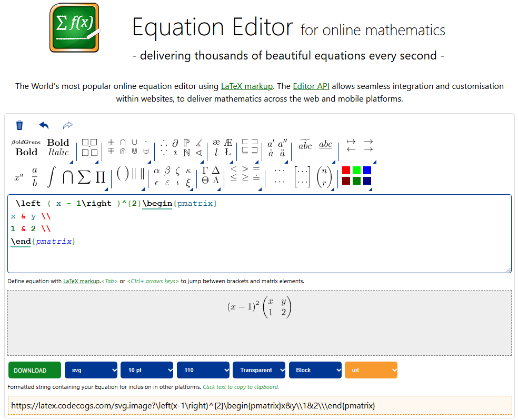This screenshot has width=518, height=420.
Task: Pick the dark maroon color swatch
Action: pos(346,181)
